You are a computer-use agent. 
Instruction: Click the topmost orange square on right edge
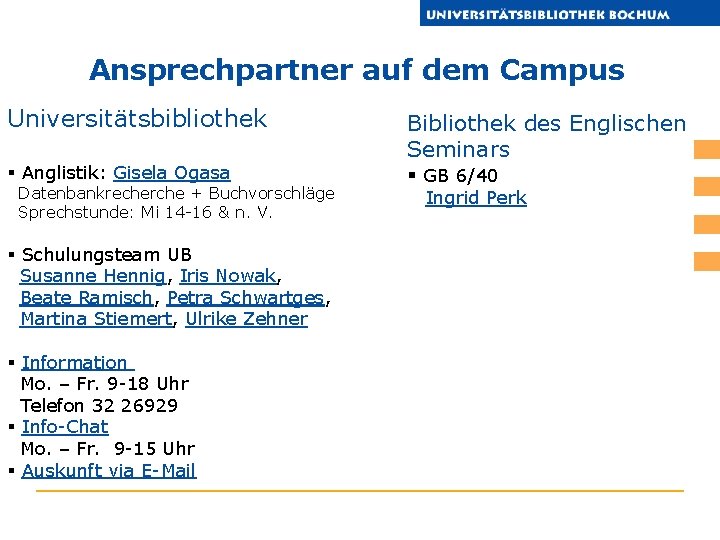[707, 150]
